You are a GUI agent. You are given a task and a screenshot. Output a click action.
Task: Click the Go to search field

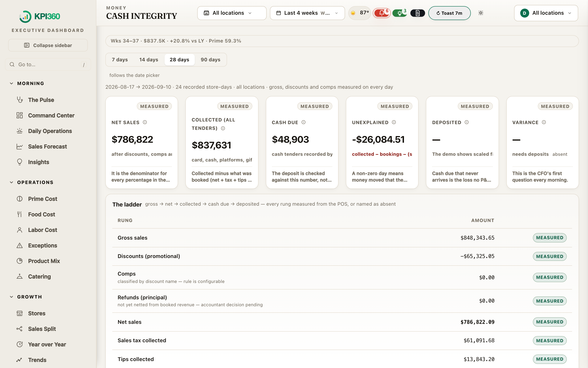click(x=48, y=64)
